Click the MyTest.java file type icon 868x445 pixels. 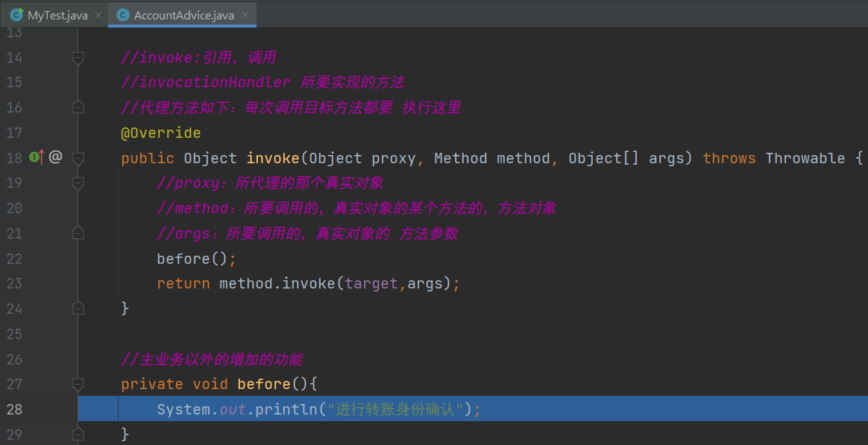[16, 15]
